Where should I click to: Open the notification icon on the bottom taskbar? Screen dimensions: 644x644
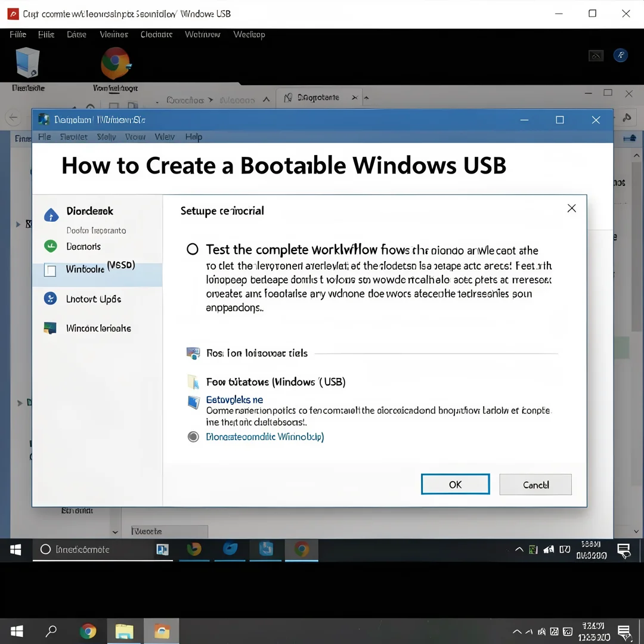click(x=625, y=633)
